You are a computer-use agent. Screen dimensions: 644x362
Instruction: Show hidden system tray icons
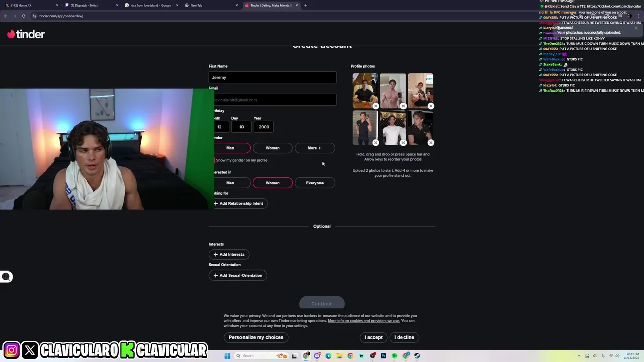click(x=579, y=356)
